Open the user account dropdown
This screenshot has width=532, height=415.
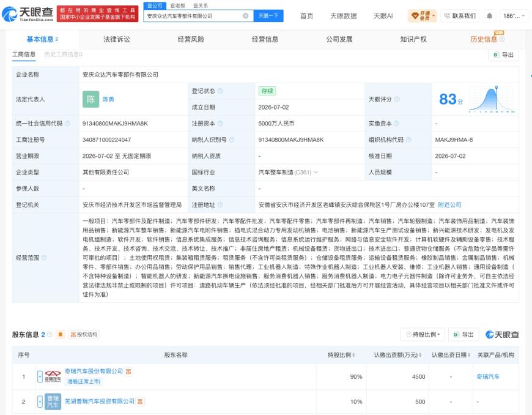pyautogui.click(x=514, y=16)
